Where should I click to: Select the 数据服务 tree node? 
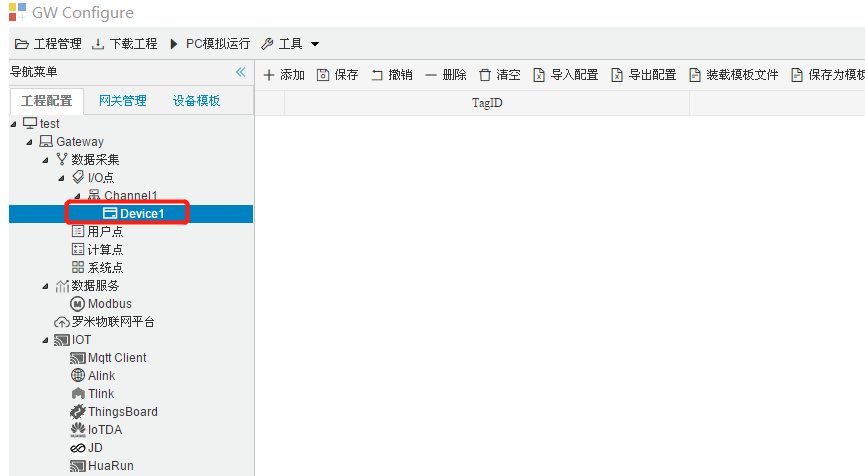(x=95, y=286)
